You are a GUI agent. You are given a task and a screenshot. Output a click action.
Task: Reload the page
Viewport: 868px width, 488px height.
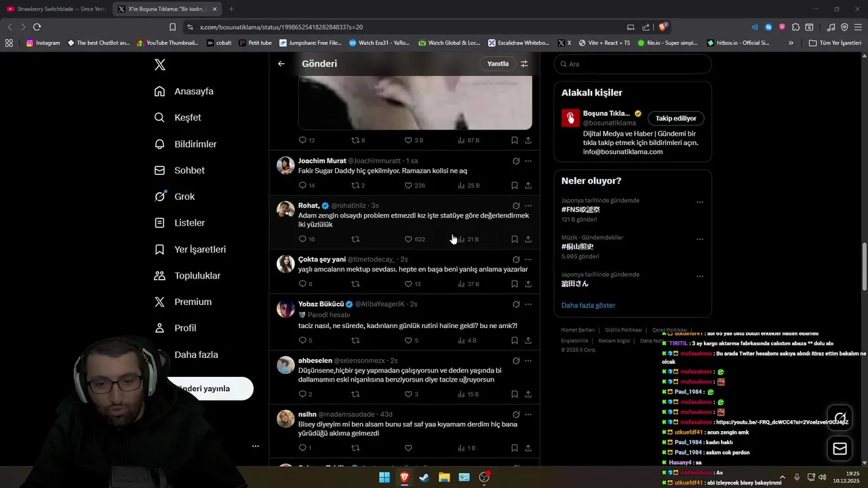point(37,27)
